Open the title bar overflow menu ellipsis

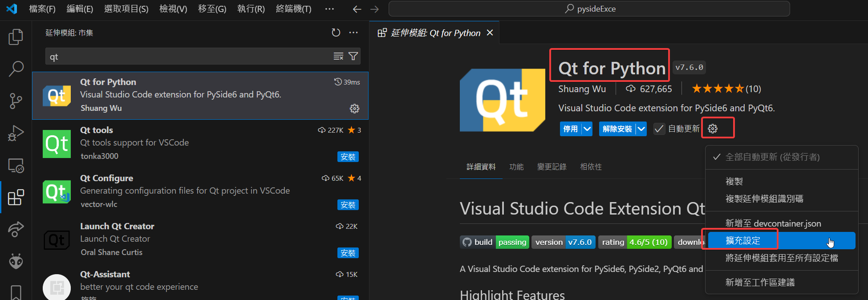329,9
